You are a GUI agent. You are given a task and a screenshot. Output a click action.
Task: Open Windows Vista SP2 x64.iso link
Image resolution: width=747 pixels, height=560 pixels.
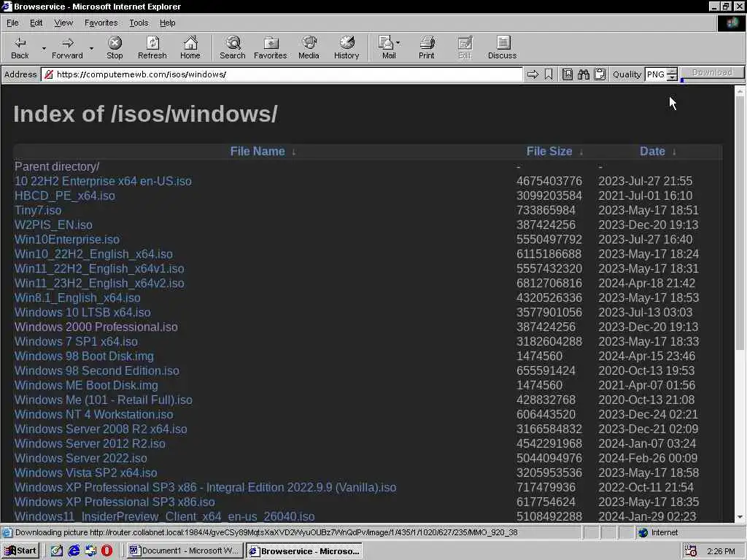[86, 472]
